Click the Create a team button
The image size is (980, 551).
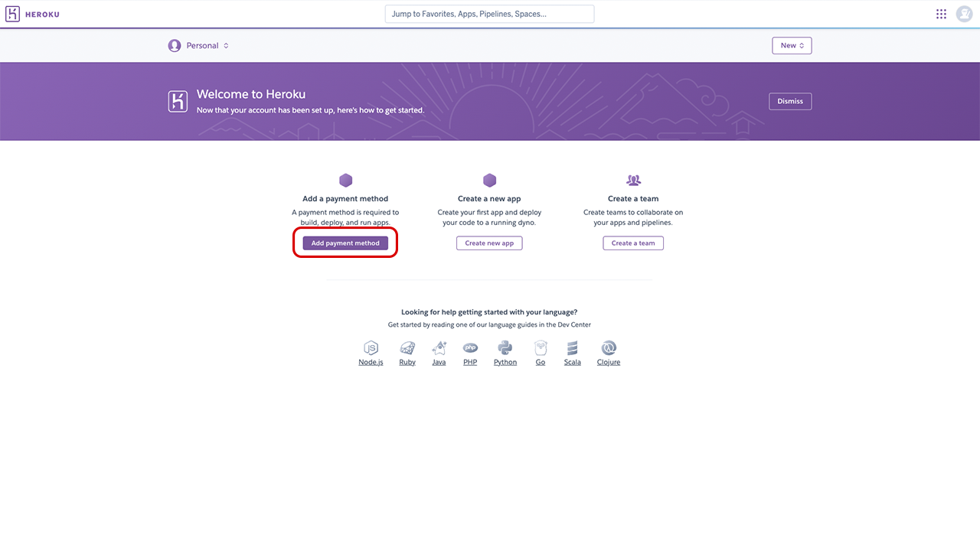click(x=633, y=243)
